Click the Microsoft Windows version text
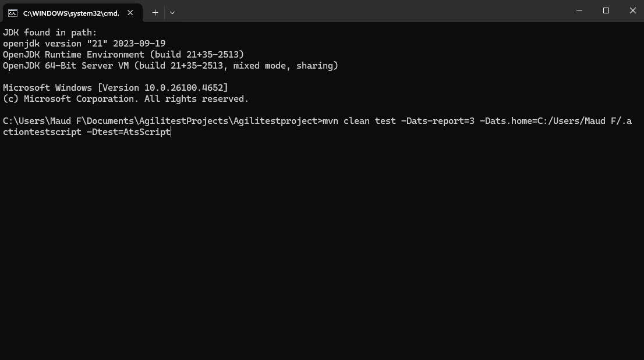The height and width of the screenshot is (360, 644). tap(115, 88)
